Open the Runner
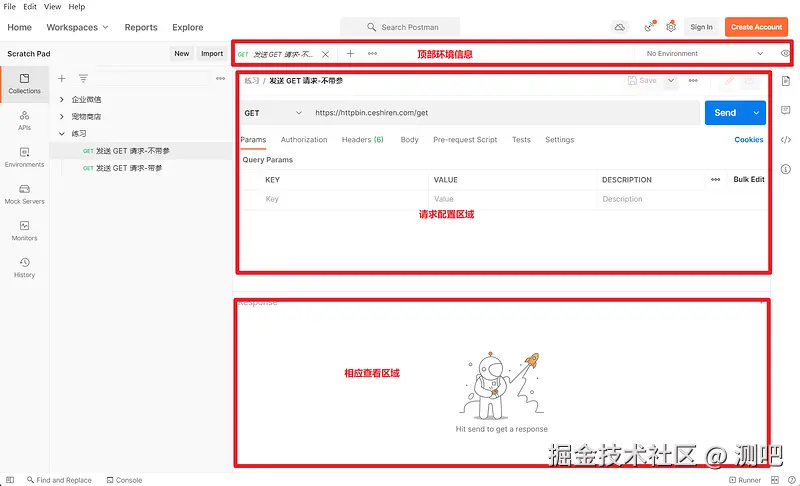The height and width of the screenshot is (486, 800). pos(745,480)
